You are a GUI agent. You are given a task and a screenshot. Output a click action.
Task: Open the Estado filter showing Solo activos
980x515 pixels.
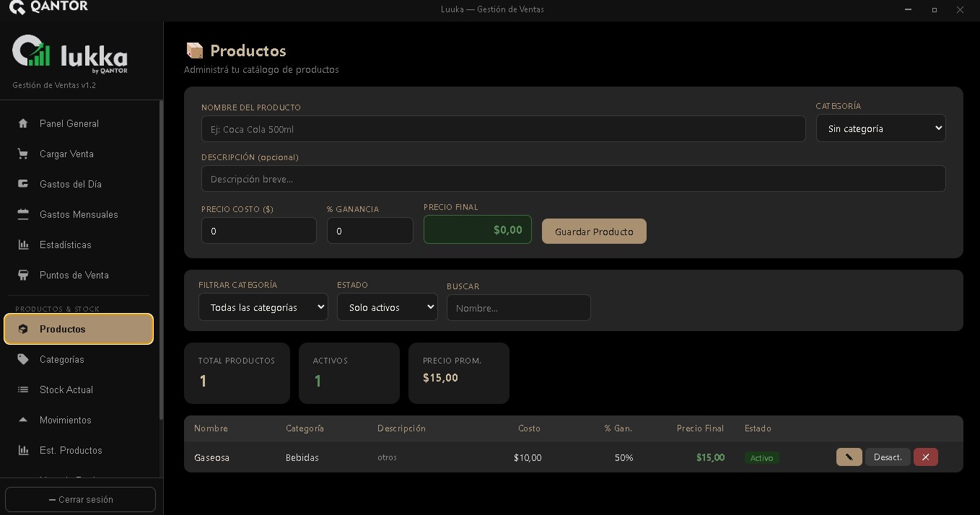coord(387,307)
